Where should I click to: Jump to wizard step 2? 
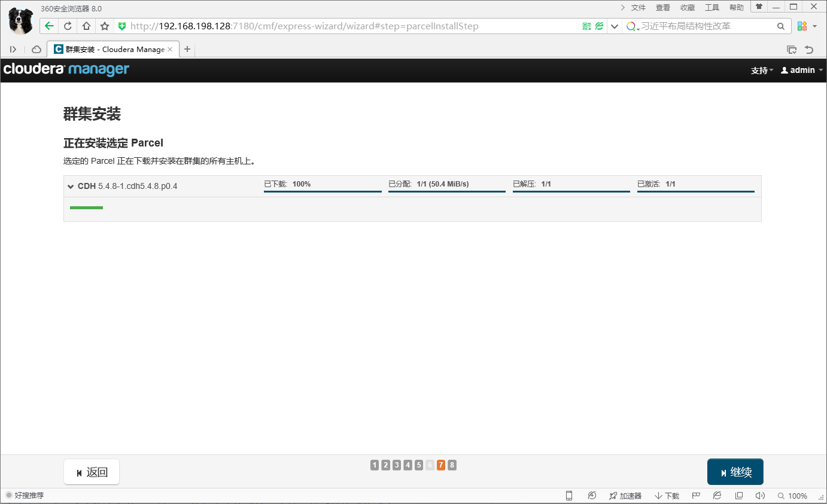(385, 465)
